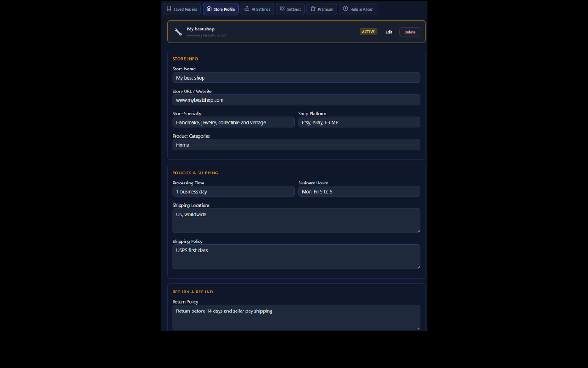588x368 pixels.
Task: Delete the My best shop profile
Action: [410, 32]
